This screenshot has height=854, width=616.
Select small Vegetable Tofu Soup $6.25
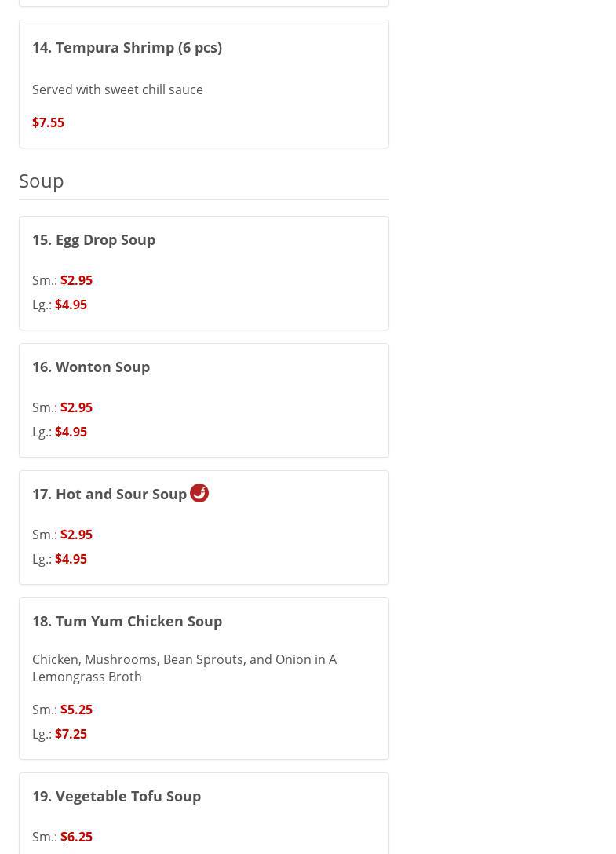(x=76, y=837)
